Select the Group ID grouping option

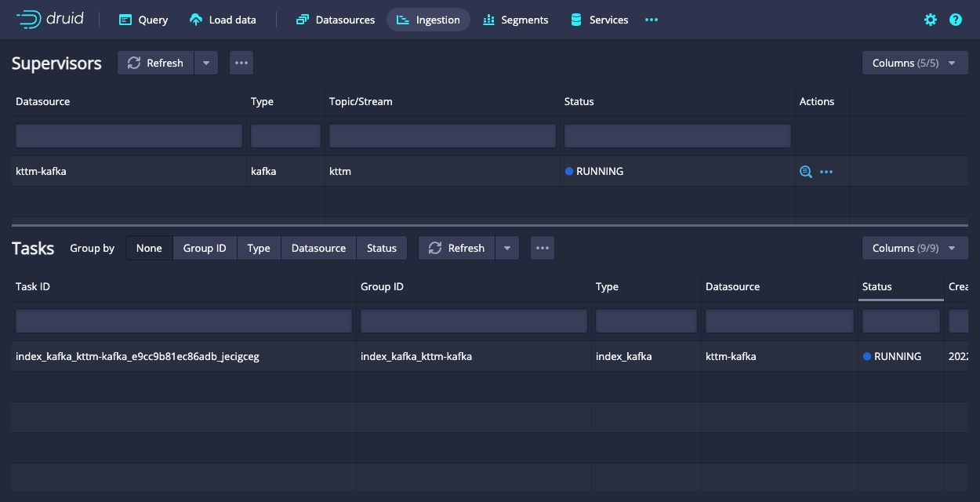(x=205, y=247)
